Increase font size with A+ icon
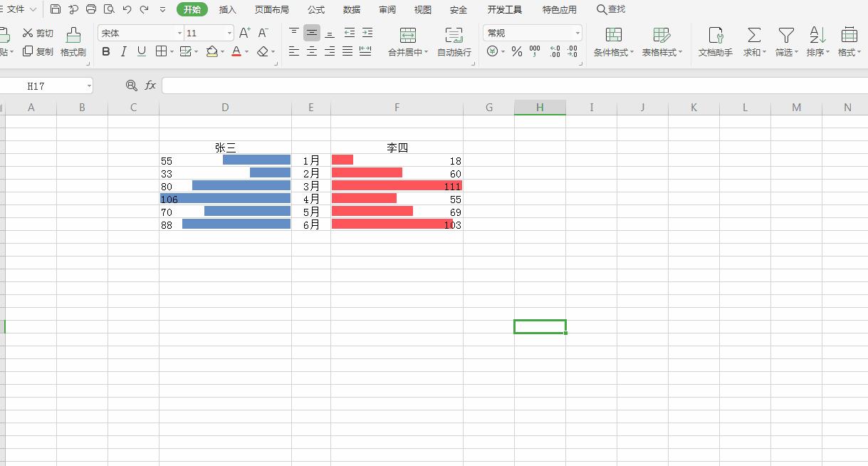Screen dimensions: 868x466 pos(244,33)
